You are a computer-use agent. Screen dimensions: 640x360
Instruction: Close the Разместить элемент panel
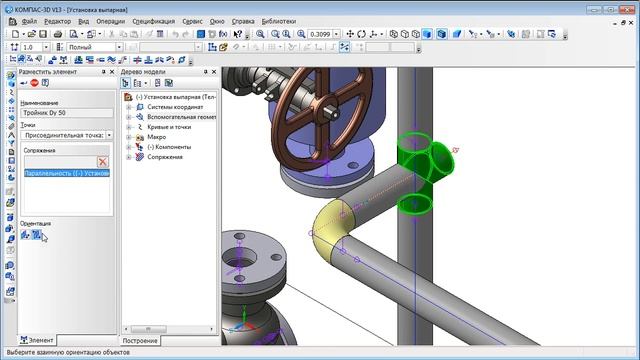click(112, 72)
